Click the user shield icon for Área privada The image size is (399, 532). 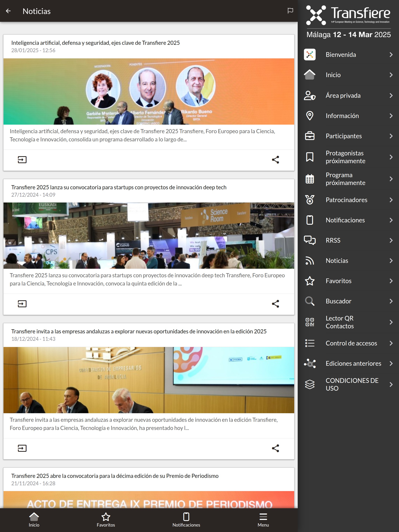(x=310, y=95)
